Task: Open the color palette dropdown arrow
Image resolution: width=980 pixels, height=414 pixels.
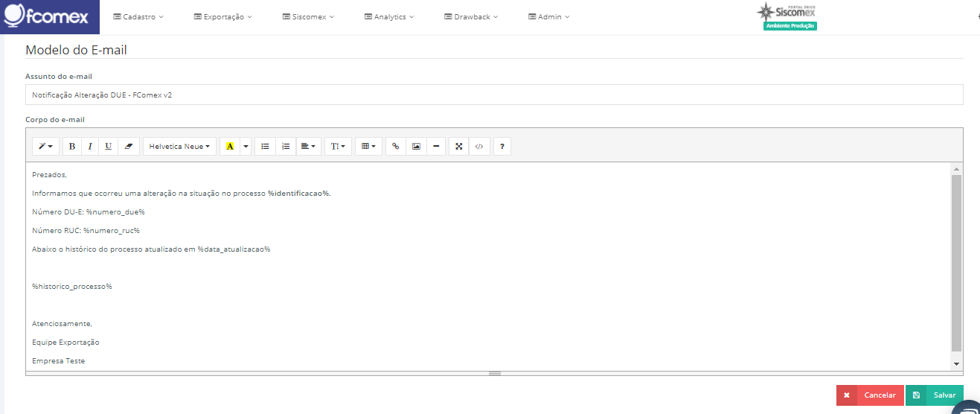Action: tap(246, 146)
